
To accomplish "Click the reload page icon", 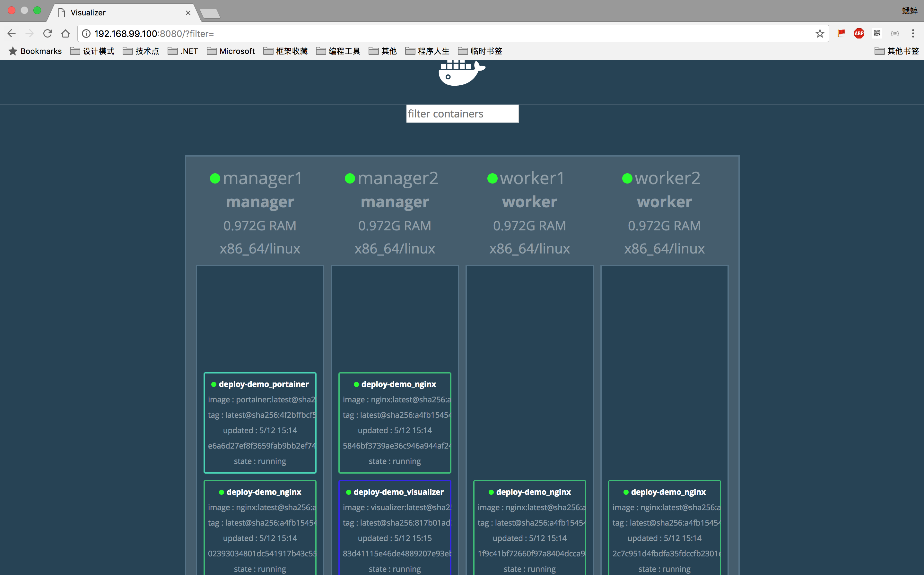I will 48,33.
